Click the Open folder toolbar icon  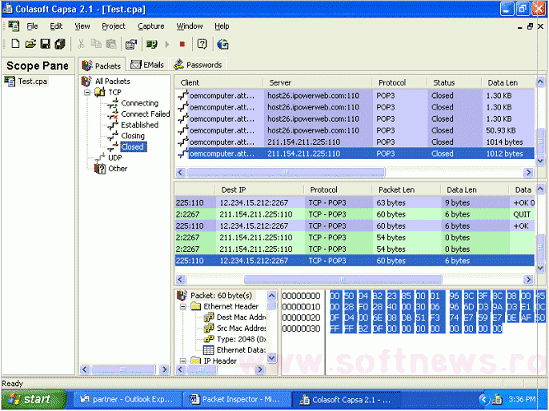pos(30,44)
